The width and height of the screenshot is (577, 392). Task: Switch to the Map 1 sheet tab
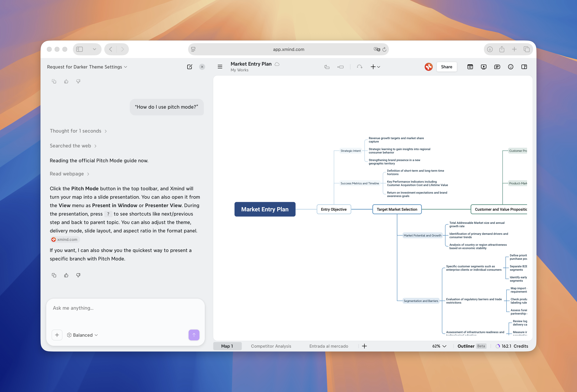tap(227, 346)
